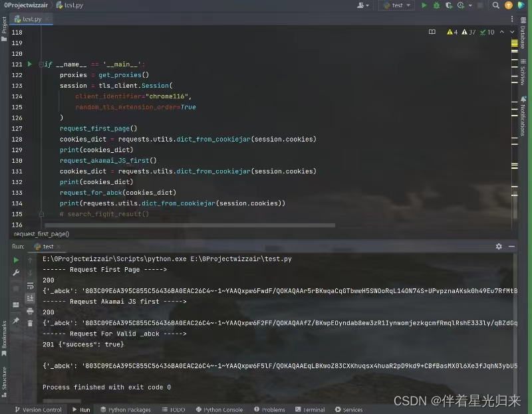This screenshot has height=414, width=532.
Task: Open the test run configuration dropdown
Action: click(396, 5)
